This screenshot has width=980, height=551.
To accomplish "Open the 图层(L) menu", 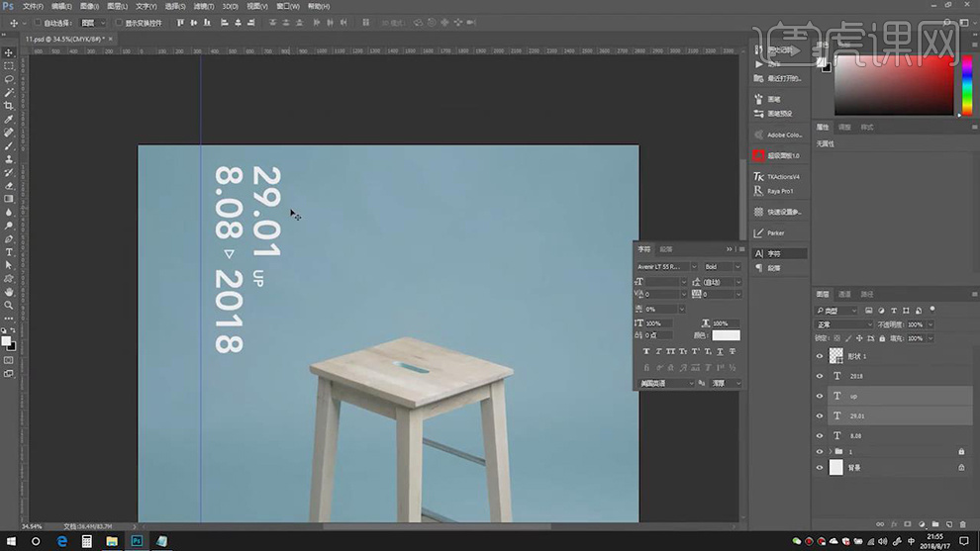I will pyautogui.click(x=117, y=6).
